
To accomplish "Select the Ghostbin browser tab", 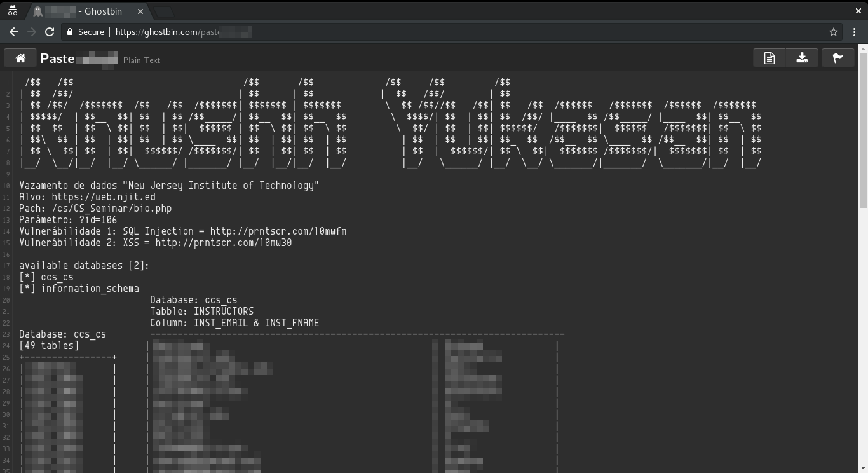I will (x=89, y=11).
